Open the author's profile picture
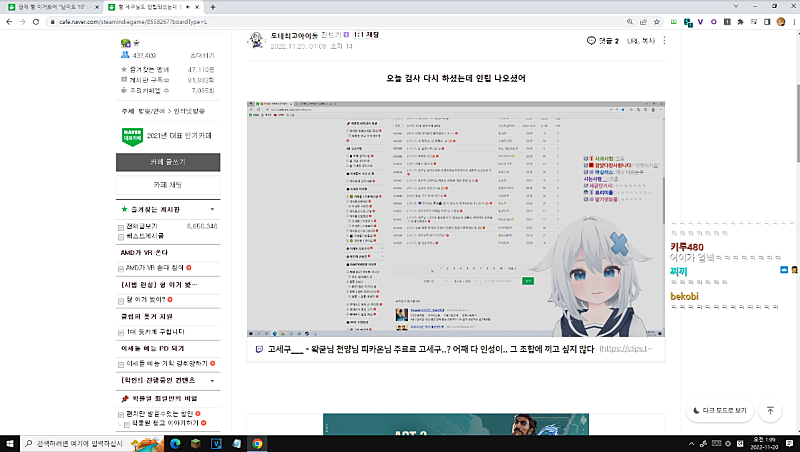 point(257,40)
